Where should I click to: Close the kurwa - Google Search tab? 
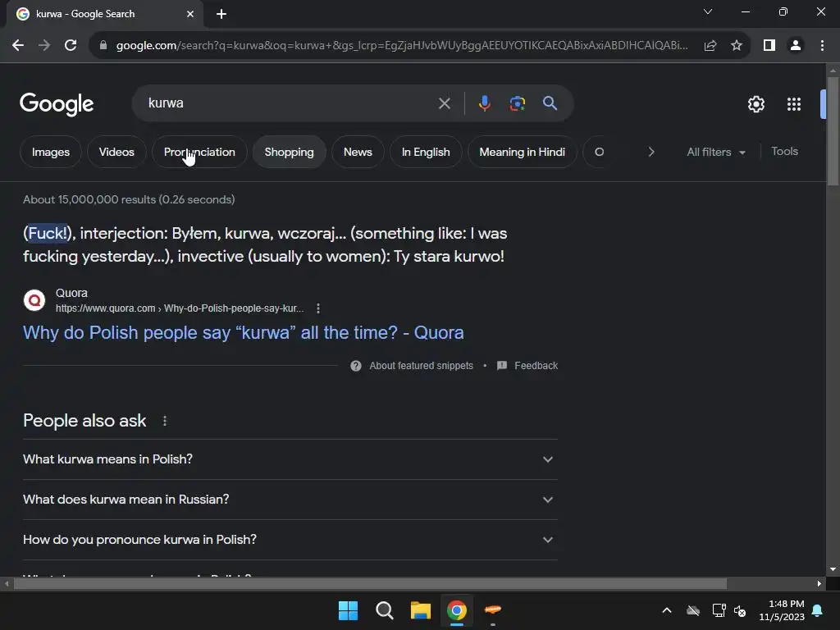190,14
